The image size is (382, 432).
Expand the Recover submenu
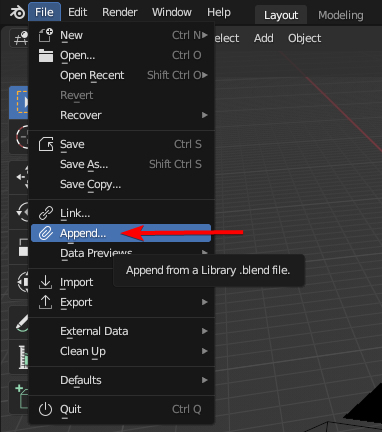(x=121, y=115)
